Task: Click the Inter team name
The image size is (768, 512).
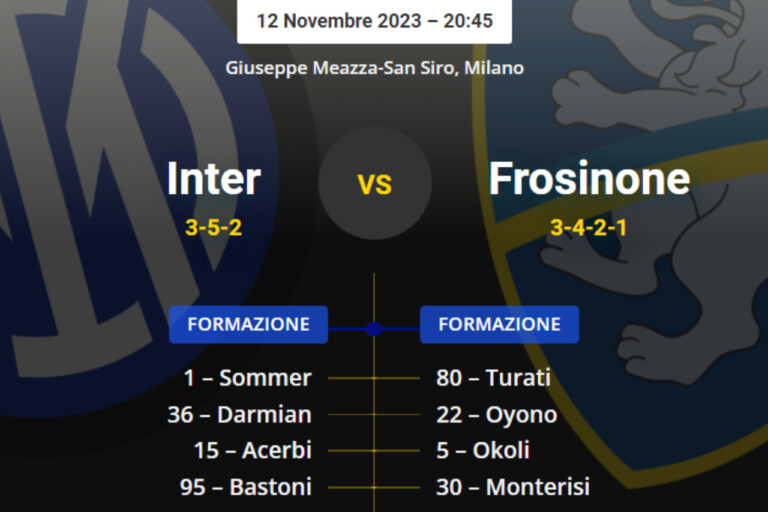Action: (213, 179)
